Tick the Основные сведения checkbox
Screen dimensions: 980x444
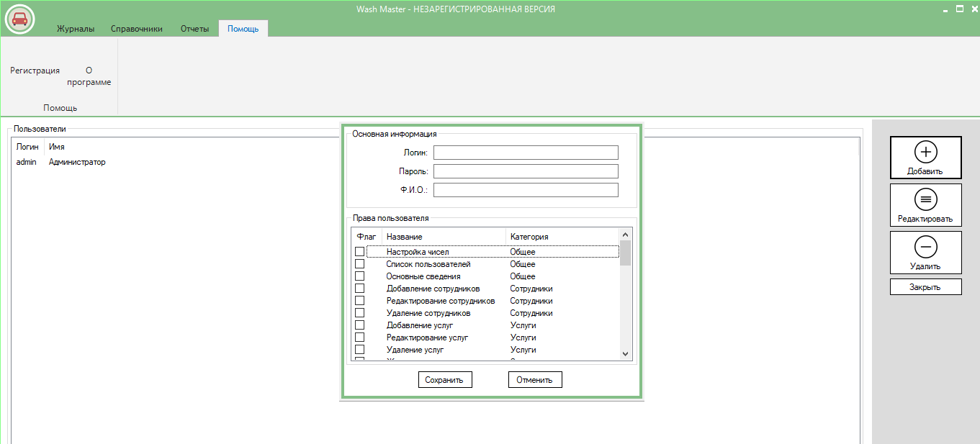[359, 276]
